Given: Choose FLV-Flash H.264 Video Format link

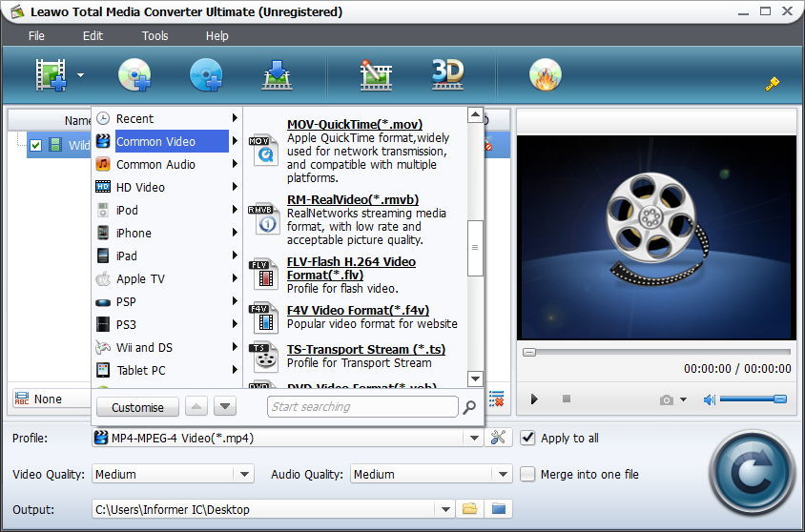Looking at the screenshot, I should 351,268.
